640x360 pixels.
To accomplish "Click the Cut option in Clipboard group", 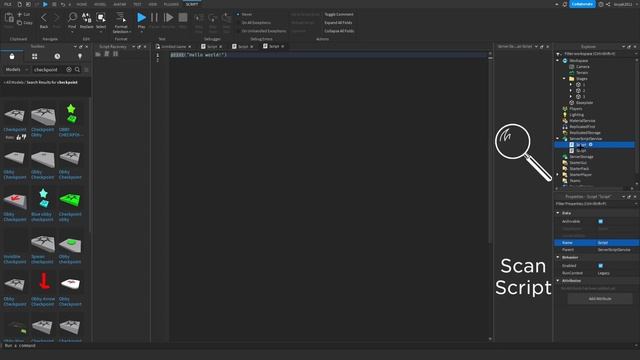I will pos(24,14).
